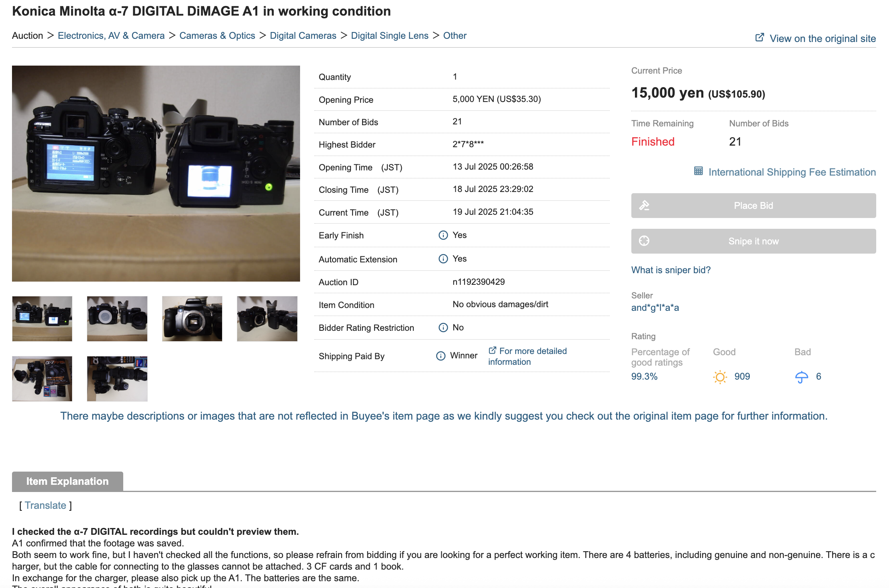Image resolution: width=889 pixels, height=588 pixels.
Task: Open seller and*g*l*a*a profile
Action: [x=655, y=308]
